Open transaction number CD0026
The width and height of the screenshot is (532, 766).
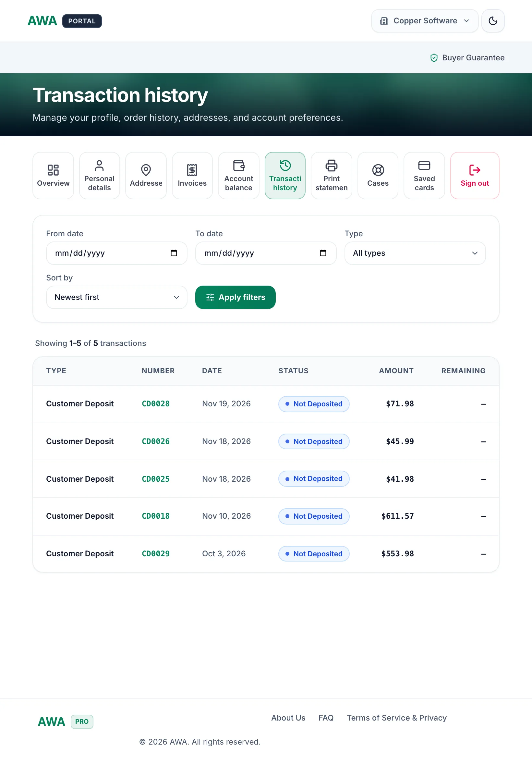point(156,441)
